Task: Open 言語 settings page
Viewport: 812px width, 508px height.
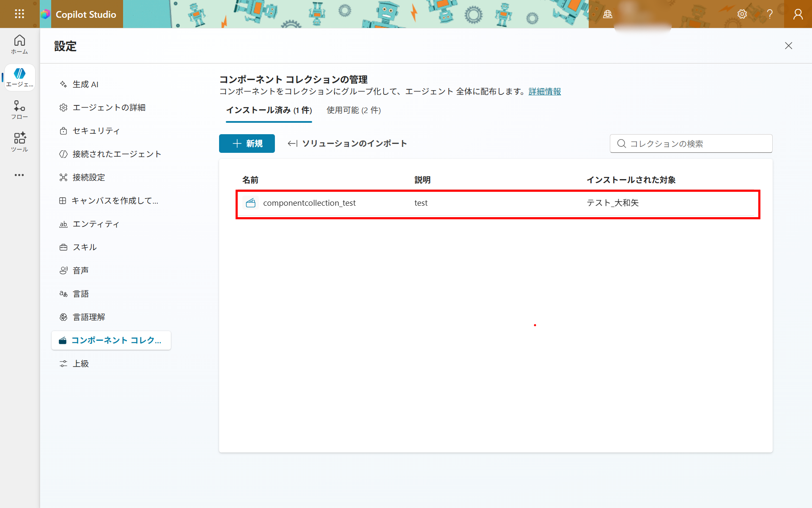Action: [x=111, y=294]
